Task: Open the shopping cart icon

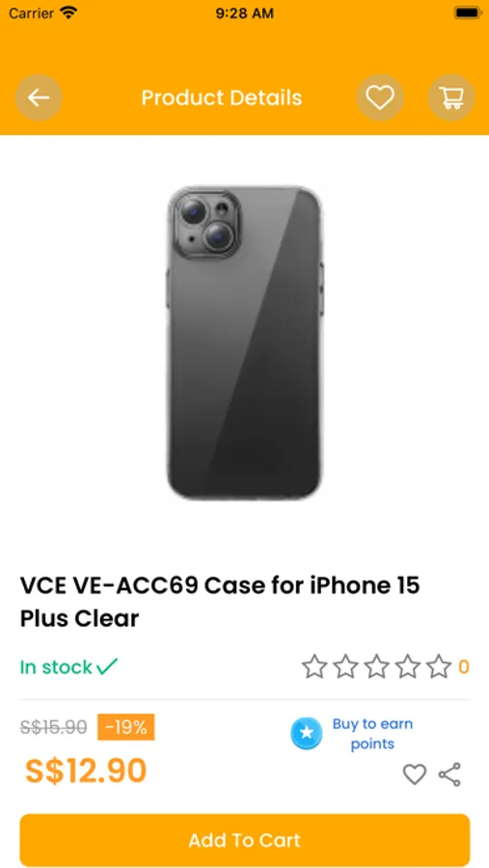Action: tap(451, 98)
